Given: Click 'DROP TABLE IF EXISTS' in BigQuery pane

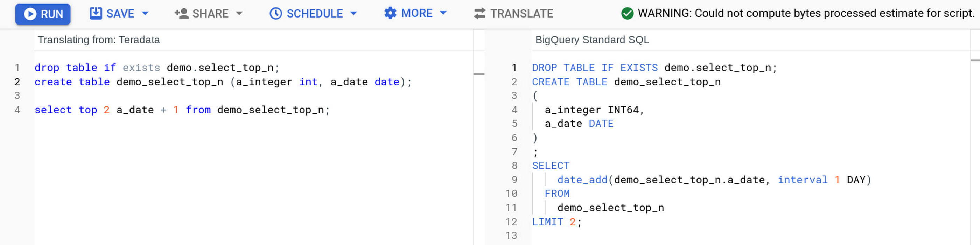Looking at the screenshot, I should (x=595, y=68).
